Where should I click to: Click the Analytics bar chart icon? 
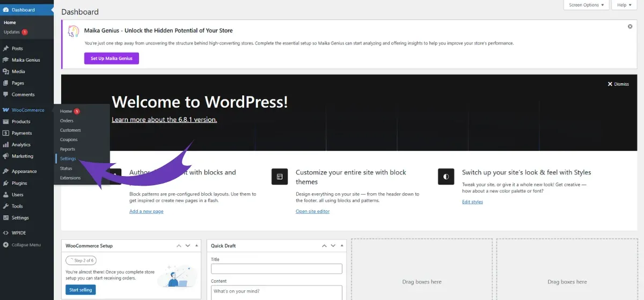pos(6,144)
